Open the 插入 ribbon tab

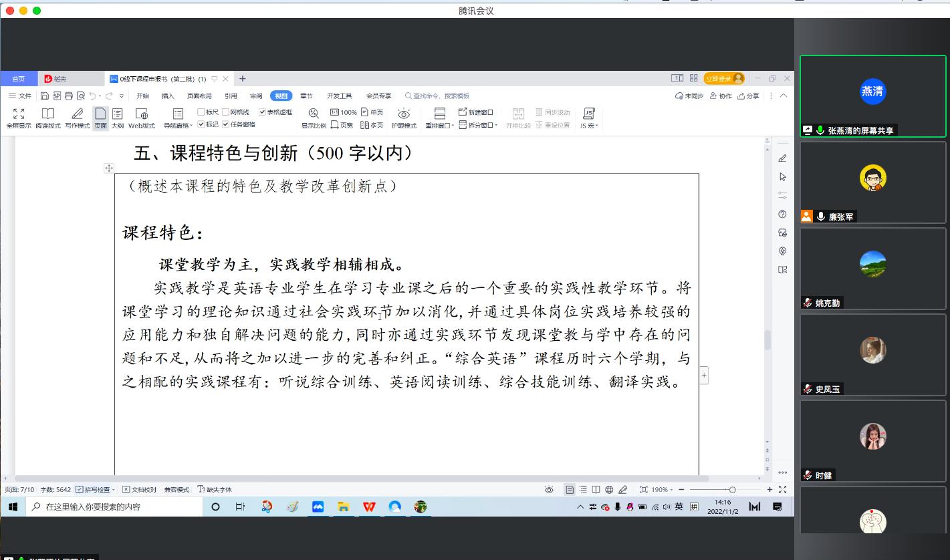click(x=168, y=96)
